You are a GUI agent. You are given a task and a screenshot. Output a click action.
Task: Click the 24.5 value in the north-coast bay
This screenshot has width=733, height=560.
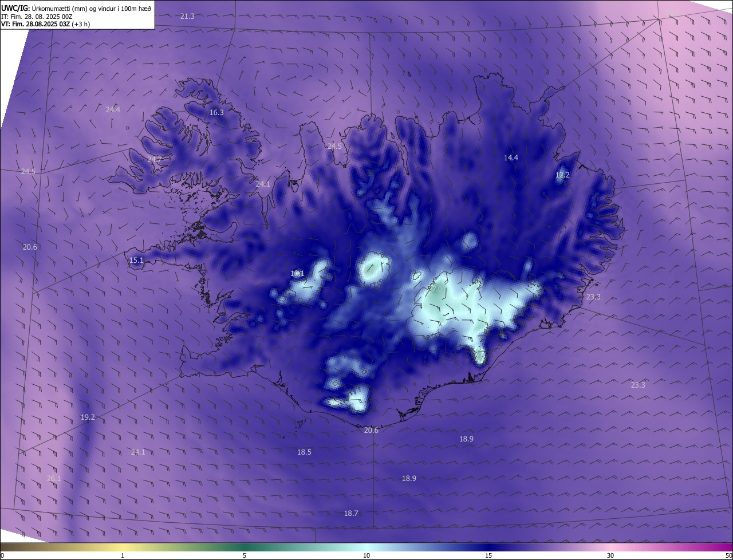point(334,146)
